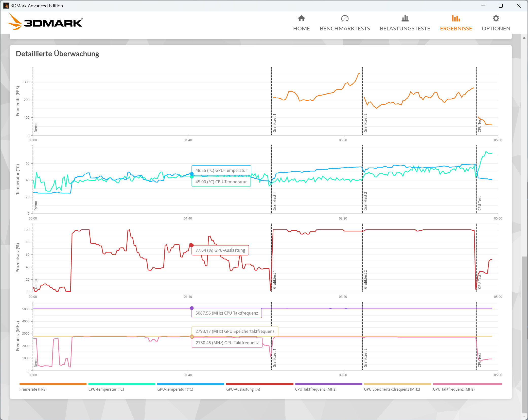
Task: Click the Home house icon
Action: pyautogui.click(x=301, y=18)
